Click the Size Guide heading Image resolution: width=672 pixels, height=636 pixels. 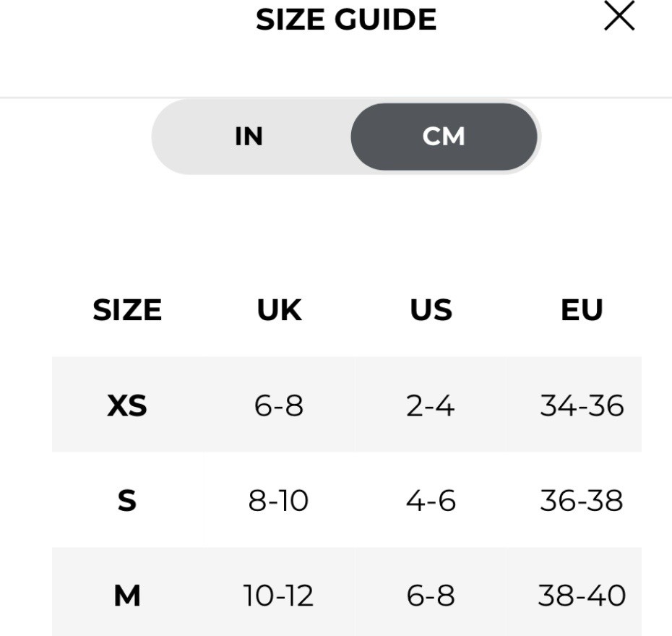pyautogui.click(x=346, y=20)
